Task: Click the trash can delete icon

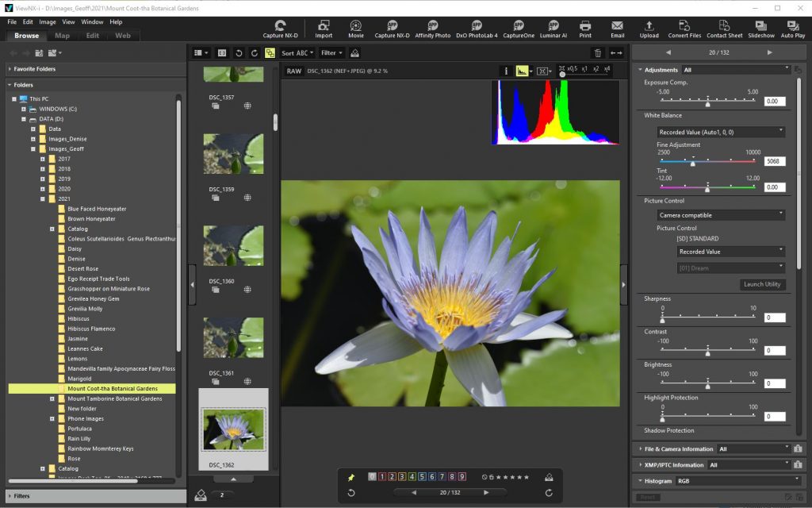Action: pos(598,53)
